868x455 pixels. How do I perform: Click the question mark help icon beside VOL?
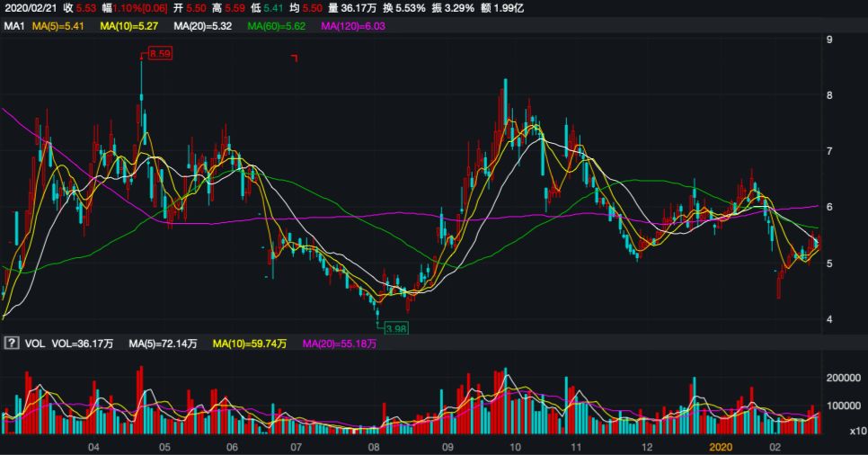13,343
